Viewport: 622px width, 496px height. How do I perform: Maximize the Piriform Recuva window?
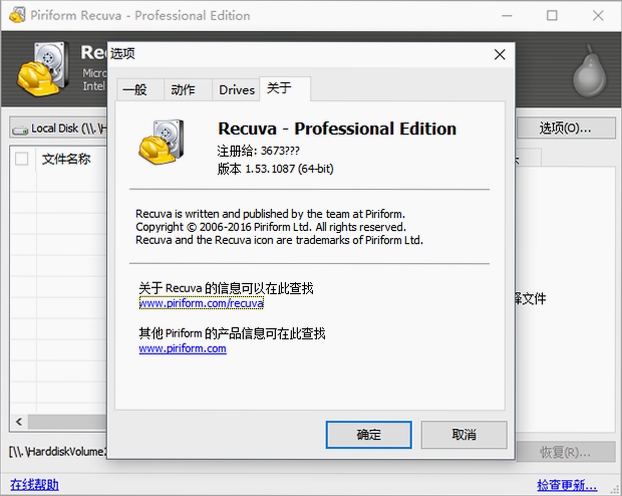tap(552, 15)
